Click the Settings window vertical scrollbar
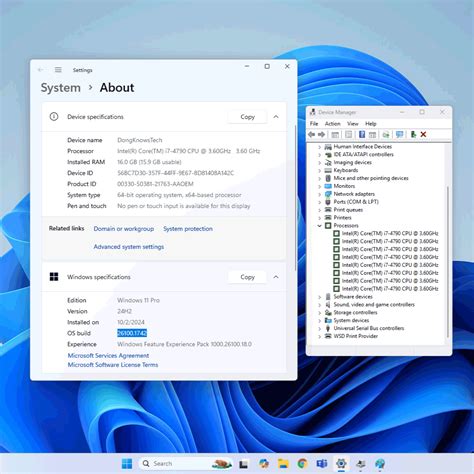Viewport: 474px width, 474px height. 295,198
